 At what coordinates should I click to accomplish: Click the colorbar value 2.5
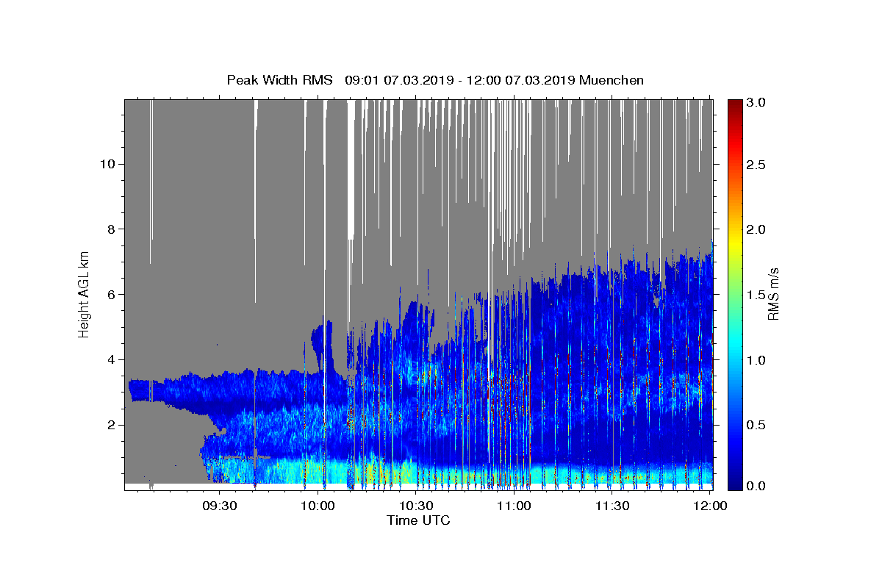click(x=757, y=165)
